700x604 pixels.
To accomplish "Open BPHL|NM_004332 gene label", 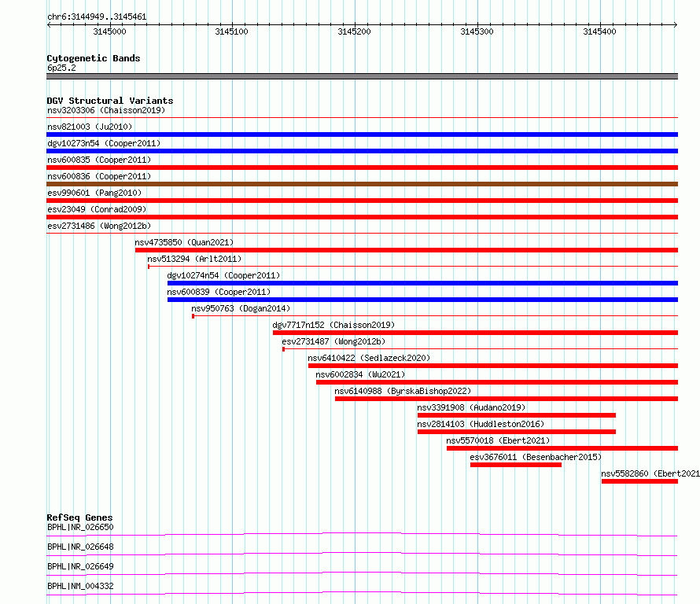I will click(80, 586).
